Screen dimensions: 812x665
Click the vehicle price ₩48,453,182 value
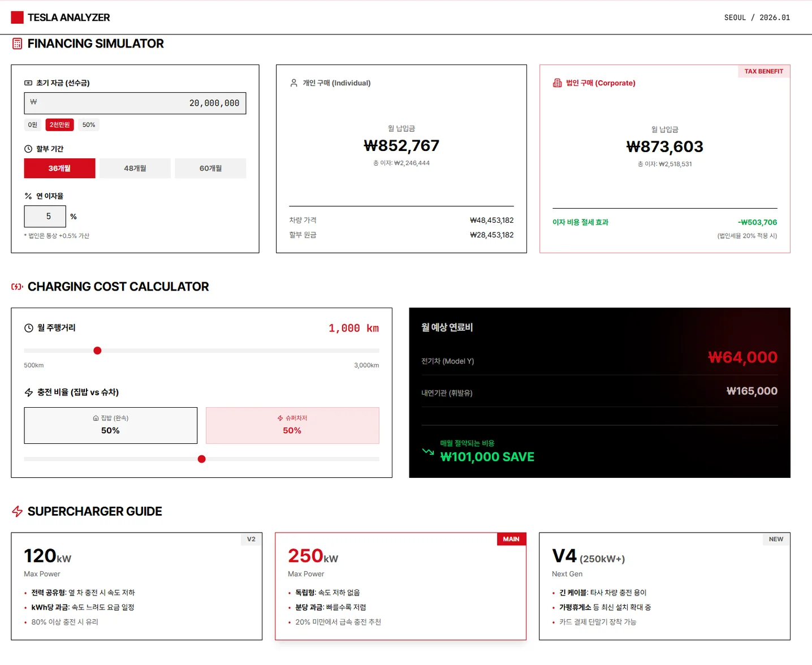492,221
